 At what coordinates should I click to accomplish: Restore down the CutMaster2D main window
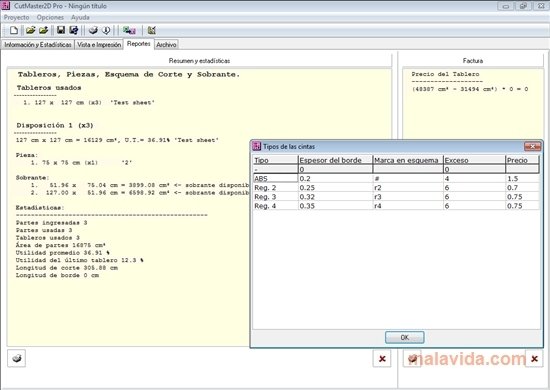523,6
